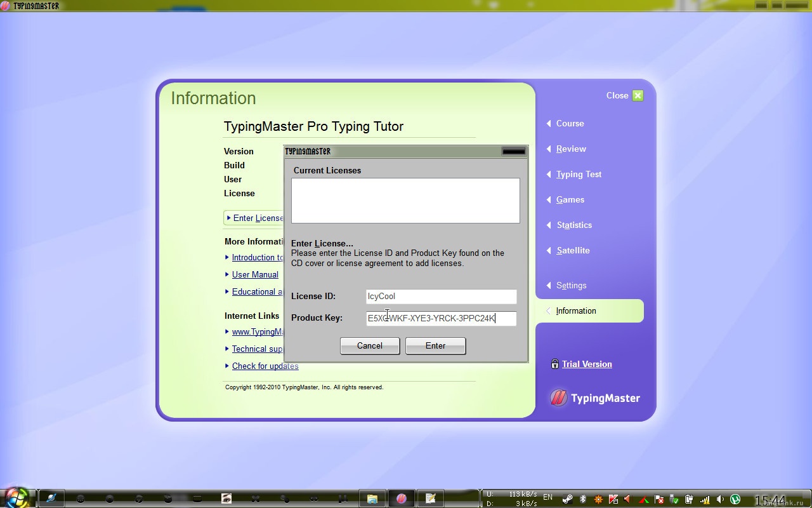Click the Course arrow icon
This screenshot has width=812, height=508.
[x=549, y=123]
